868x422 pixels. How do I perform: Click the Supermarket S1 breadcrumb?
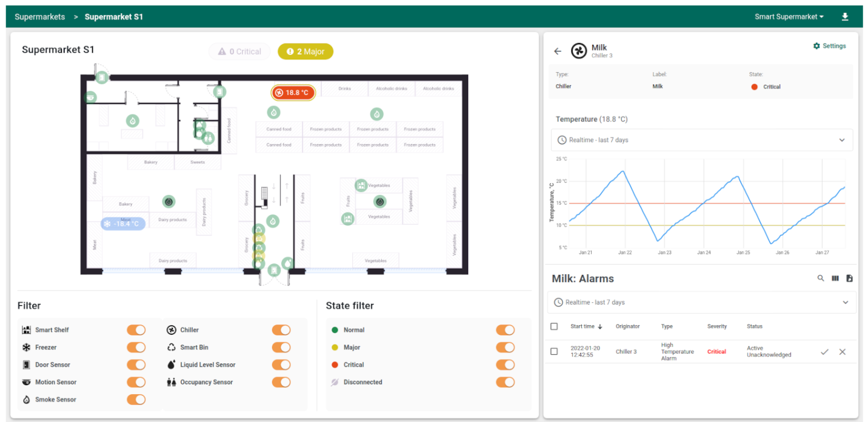[x=114, y=17]
